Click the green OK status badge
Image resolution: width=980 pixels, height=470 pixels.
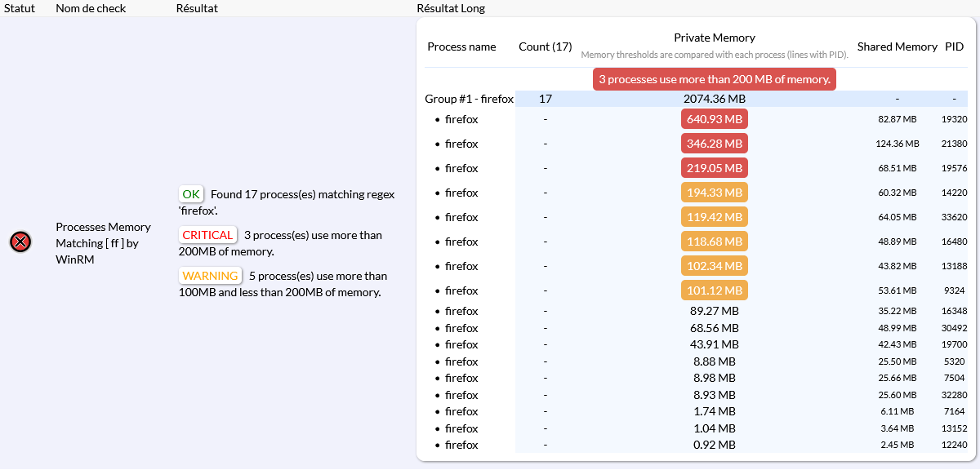click(191, 194)
